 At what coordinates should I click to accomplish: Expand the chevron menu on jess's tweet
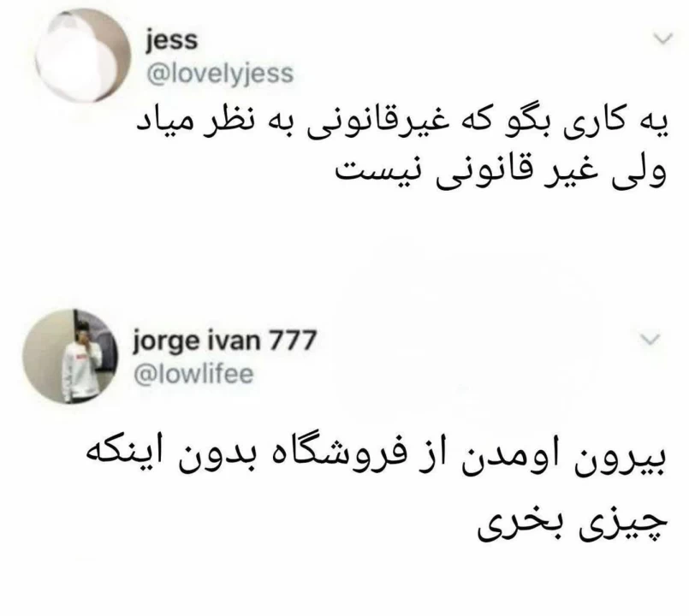(662, 38)
